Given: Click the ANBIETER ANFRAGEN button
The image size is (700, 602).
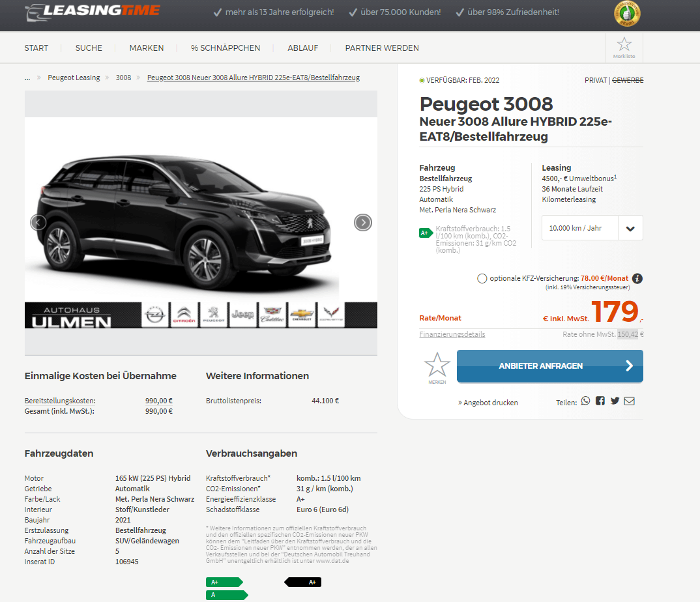Looking at the screenshot, I should click(550, 366).
